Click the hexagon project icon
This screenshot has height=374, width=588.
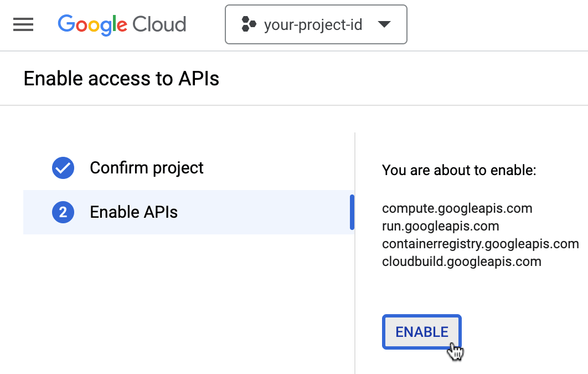249,24
